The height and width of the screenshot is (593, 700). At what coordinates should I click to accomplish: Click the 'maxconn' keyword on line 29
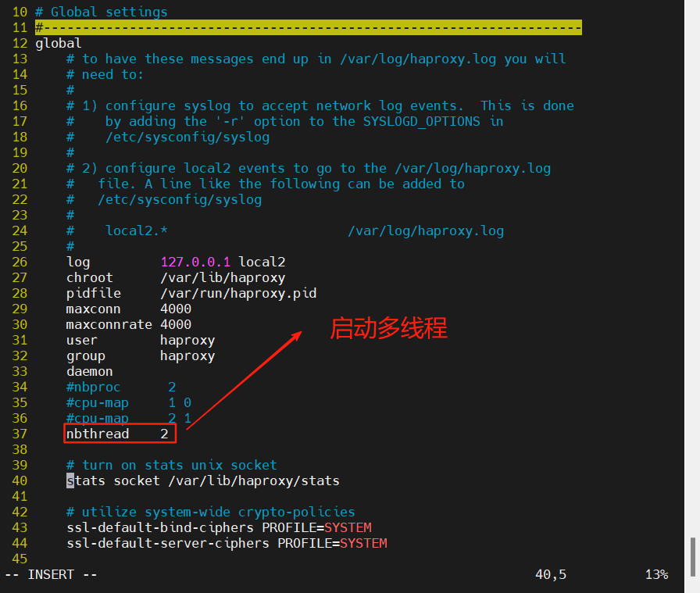(x=93, y=309)
